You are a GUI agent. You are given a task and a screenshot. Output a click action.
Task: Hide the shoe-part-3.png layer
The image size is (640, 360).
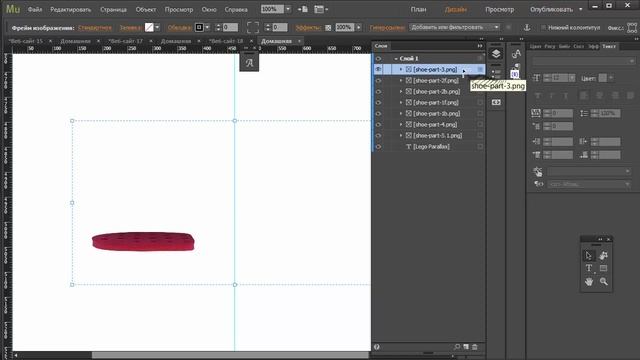pyautogui.click(x=378, y=69)
